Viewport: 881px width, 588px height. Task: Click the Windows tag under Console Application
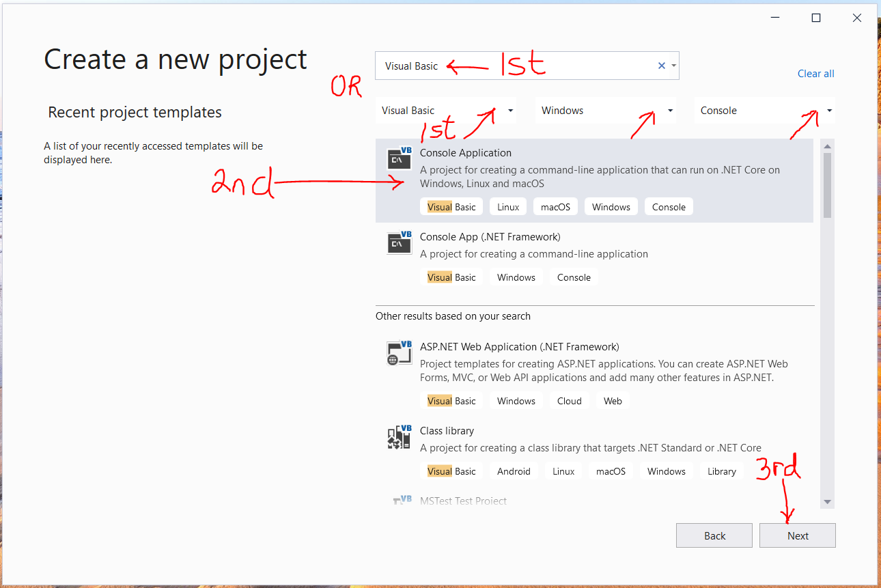pos(611,207)
